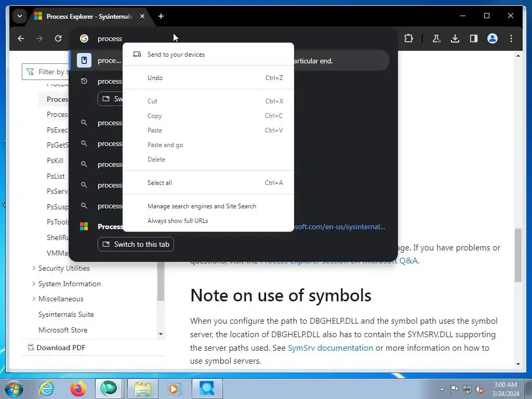The image size is (532, 399).
Task: Click the Google icon in address bar
Action: tap(84, 38)
